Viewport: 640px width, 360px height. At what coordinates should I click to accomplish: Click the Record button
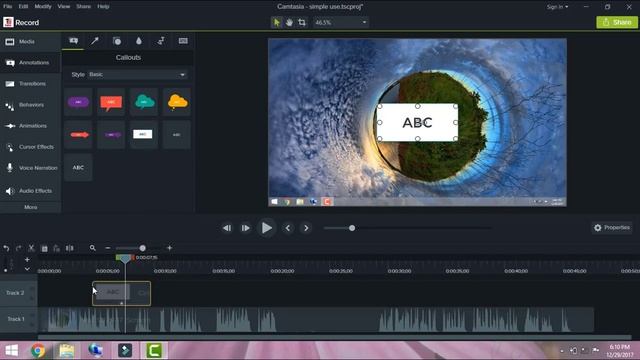pos(21,22)
